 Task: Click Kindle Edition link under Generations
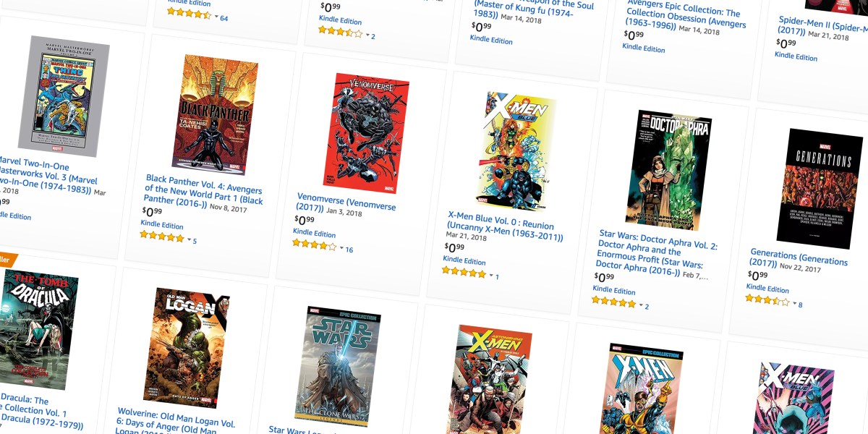(767, 289)
